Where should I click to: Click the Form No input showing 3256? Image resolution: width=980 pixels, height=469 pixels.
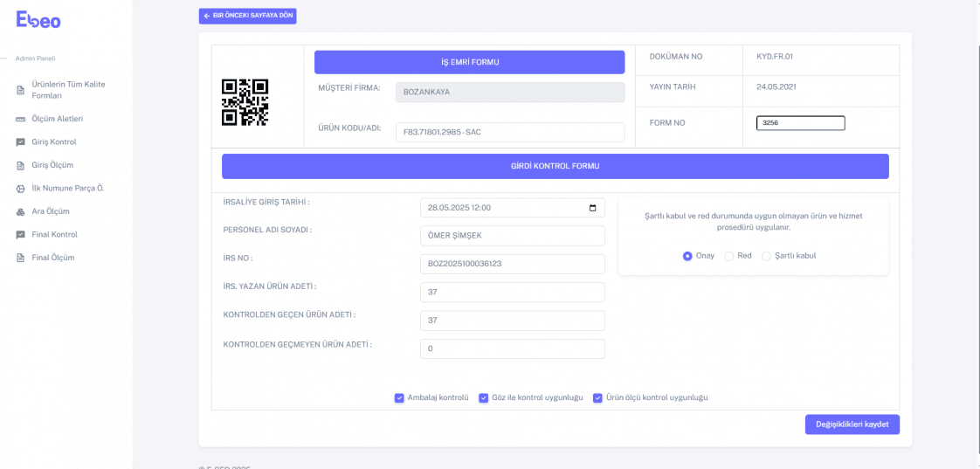(801, 123)
